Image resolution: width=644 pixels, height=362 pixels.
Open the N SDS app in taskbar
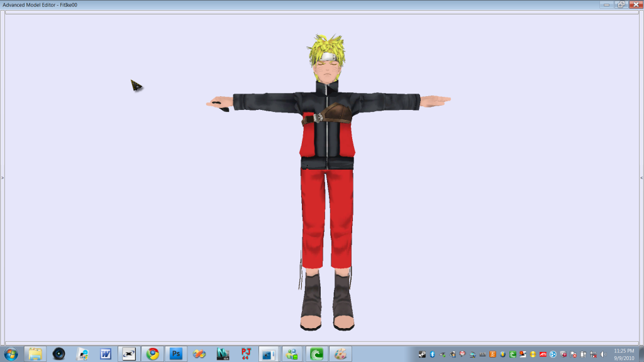(223, 354)
